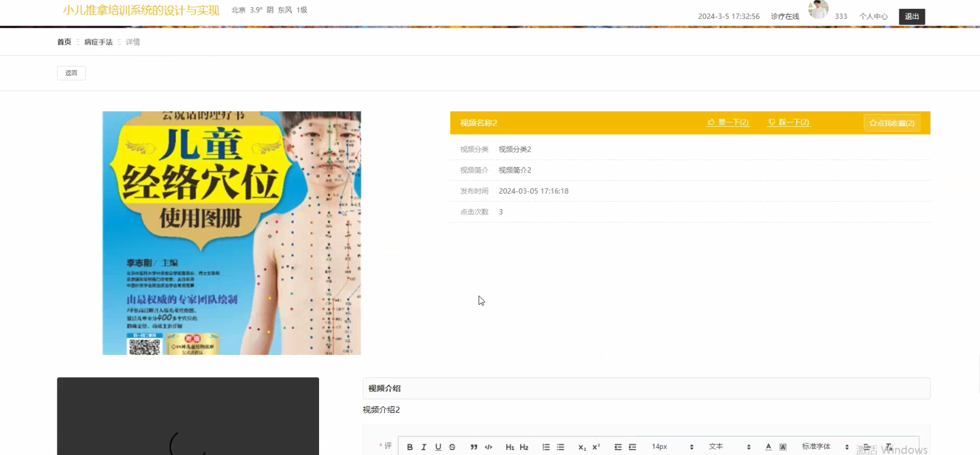Image resolution: width=980 pixels, height=455 pixels.
Task: Click the video title 视频名称2
Action: (479, 123)
